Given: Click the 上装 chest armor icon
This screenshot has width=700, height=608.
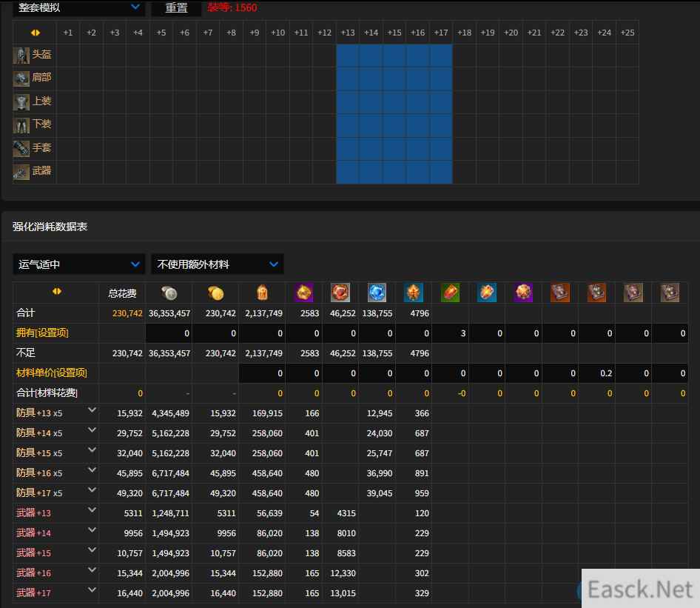Looking at the screenshot, I should pos(21,102).
